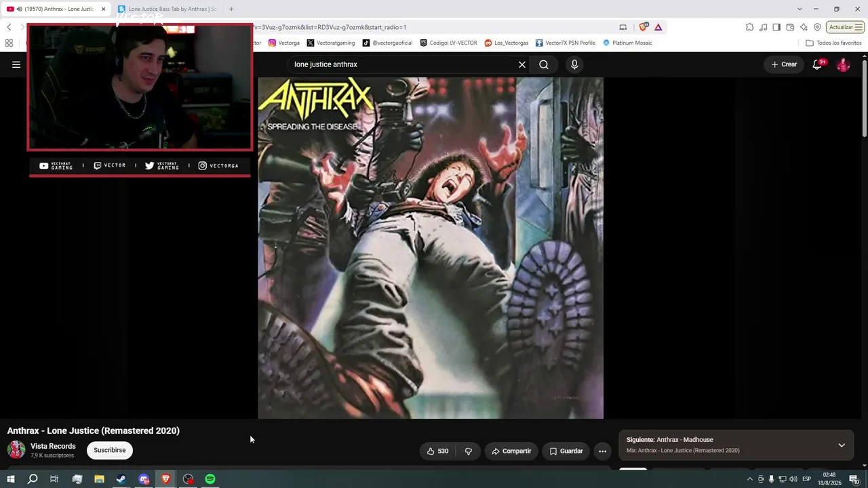Open Windows notification center icon
Viewport: 868px width, 488px height.
(854, 479)
